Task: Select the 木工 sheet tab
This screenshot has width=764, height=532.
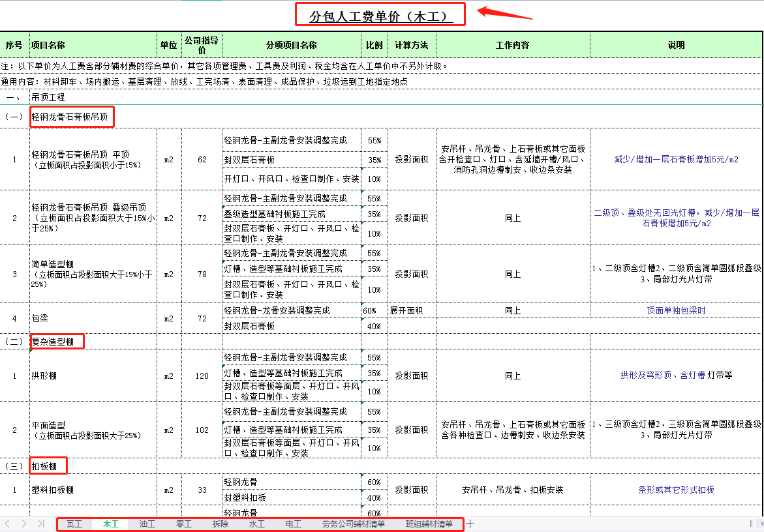Action: coord(111,524)
